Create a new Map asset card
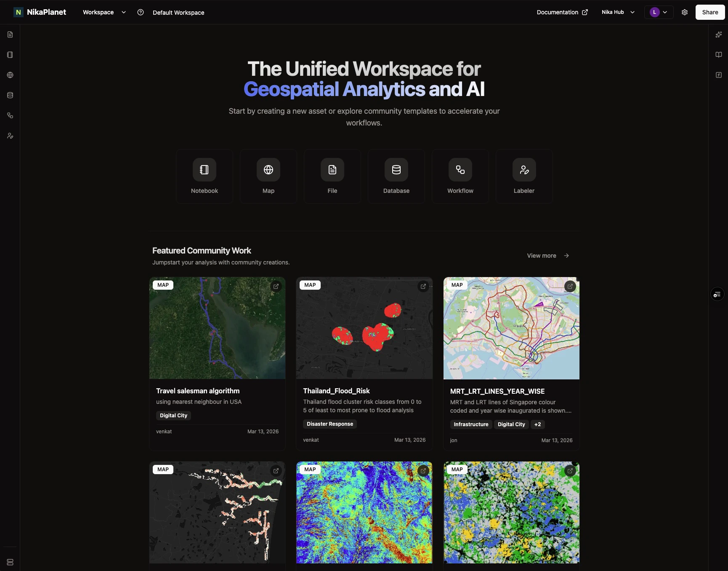The width and height of the screenshot is (728, 571). click(268, 176)
